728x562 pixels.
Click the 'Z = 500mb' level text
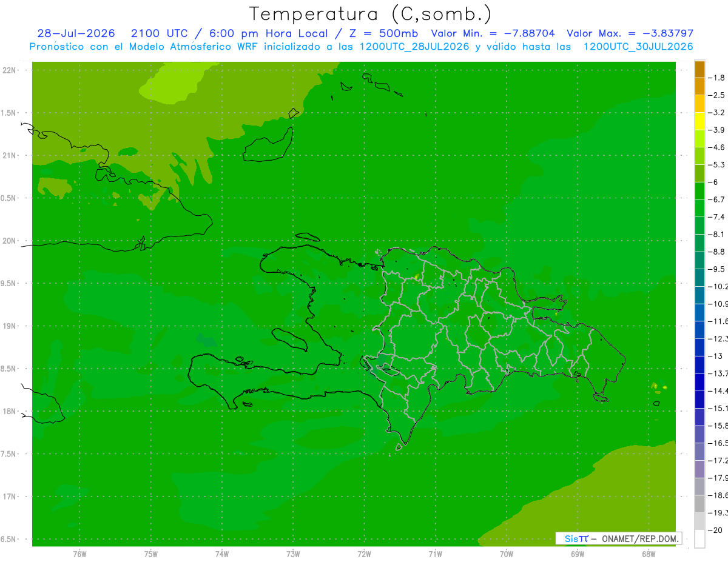384,33
